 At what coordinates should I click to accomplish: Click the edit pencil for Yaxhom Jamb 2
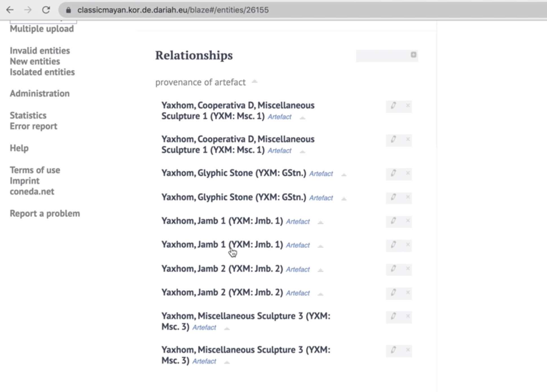[x=394, y=269]
